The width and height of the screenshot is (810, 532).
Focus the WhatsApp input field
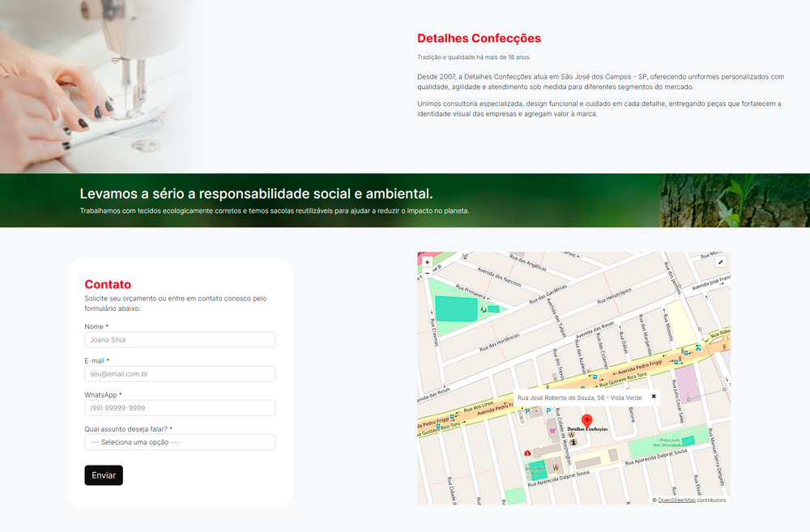pos(180,408)
